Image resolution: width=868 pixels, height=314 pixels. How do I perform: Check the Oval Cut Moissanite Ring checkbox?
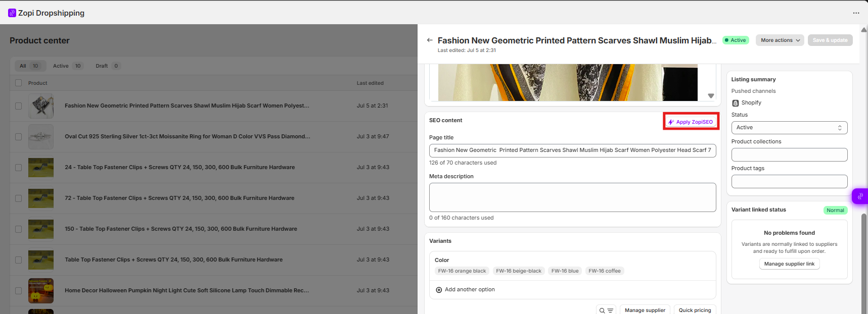[x=19, y=137]
